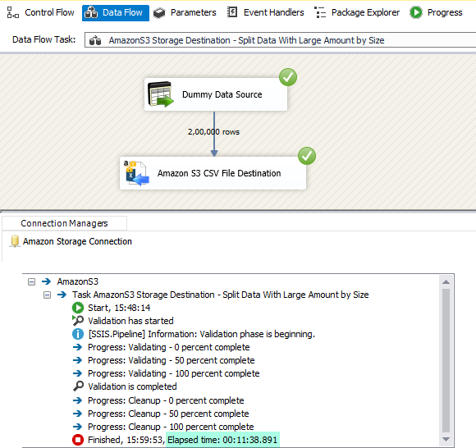Select the Task AmazonS3 Storage Destination row
The width and height of the screenshot is (476, 448).
(x=221, y=295)
